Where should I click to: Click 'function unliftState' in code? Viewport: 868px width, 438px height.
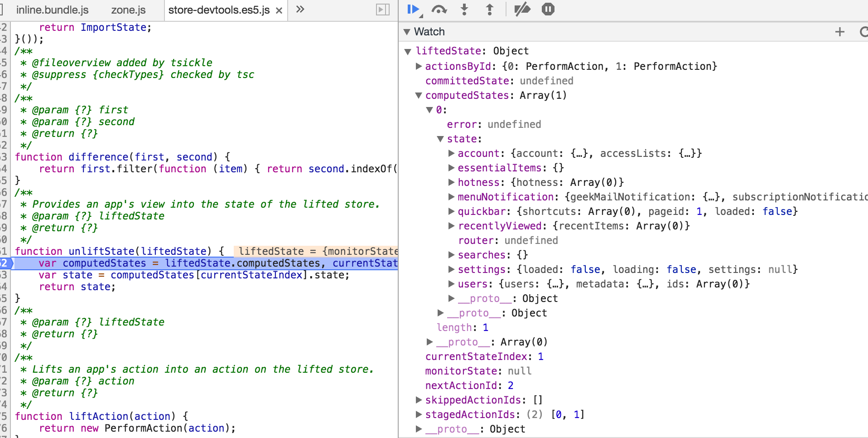coord(120,251)
